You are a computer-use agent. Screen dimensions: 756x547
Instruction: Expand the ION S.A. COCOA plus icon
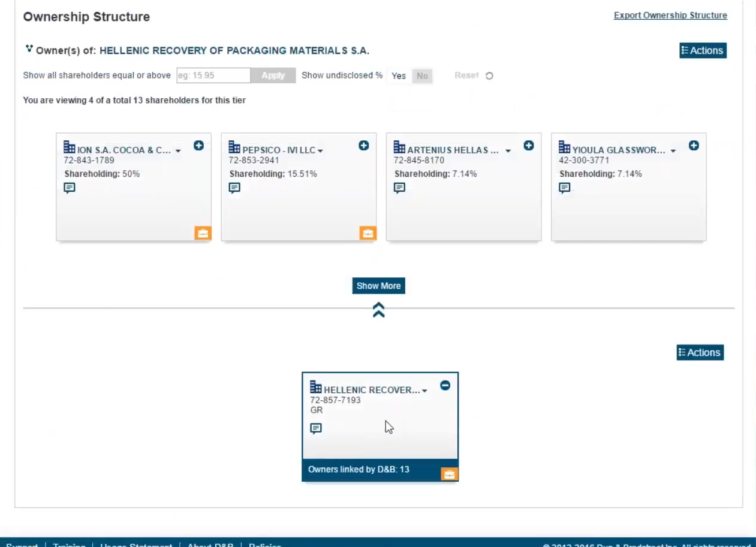pyautogui.click(x=198, y=146)
